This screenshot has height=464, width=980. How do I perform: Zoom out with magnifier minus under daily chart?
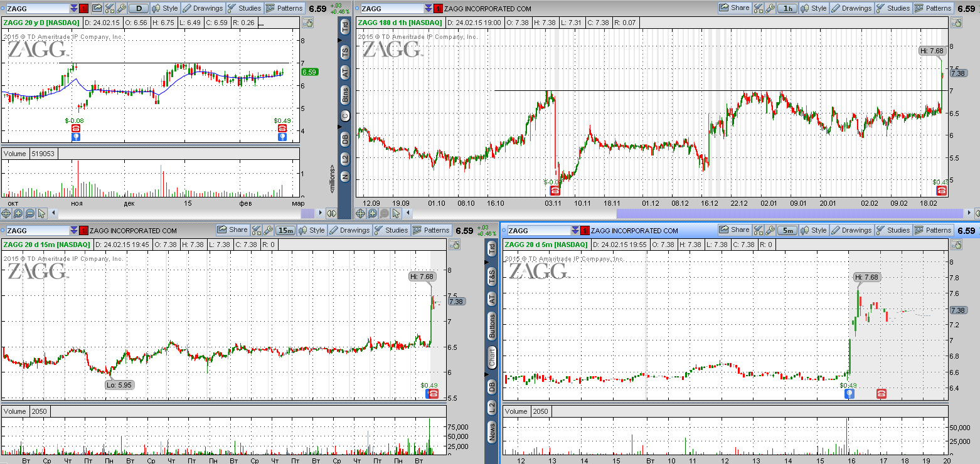[29, 213]
